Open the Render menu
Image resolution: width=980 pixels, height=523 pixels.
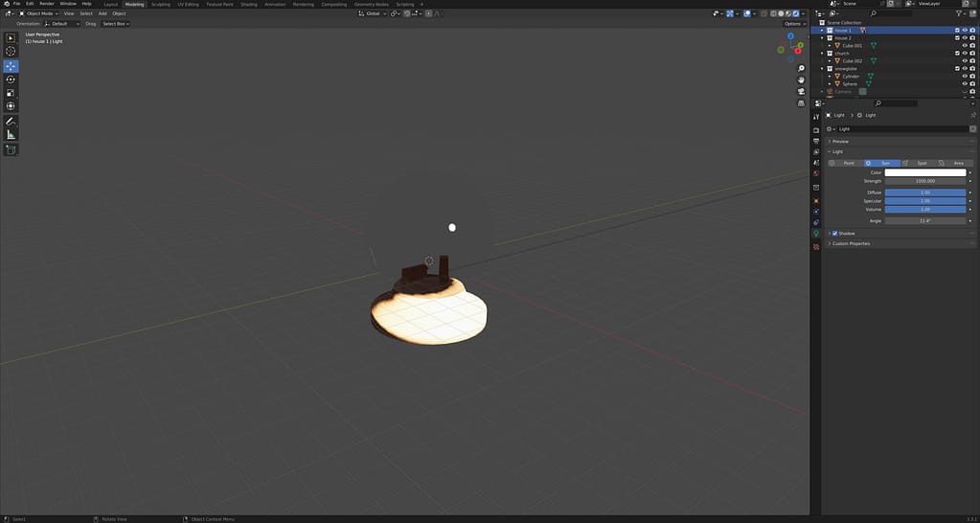(47, 4)
